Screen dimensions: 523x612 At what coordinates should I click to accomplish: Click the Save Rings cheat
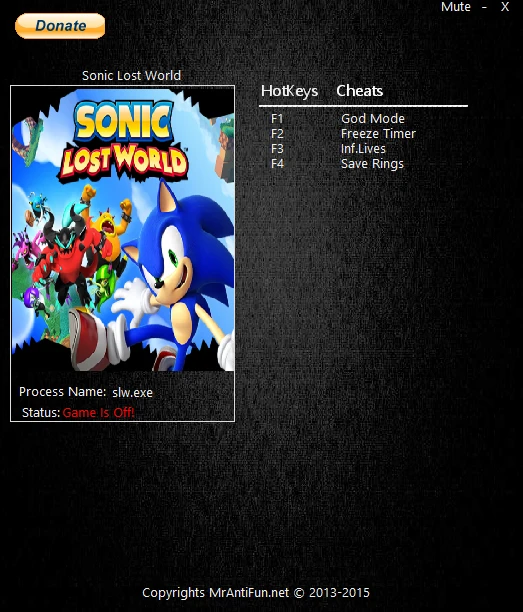[372, 164]
